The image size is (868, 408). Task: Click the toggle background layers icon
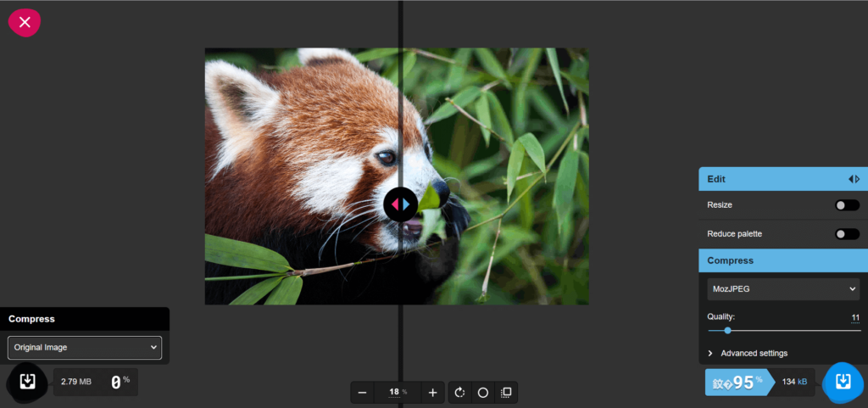tap(505, 392)
